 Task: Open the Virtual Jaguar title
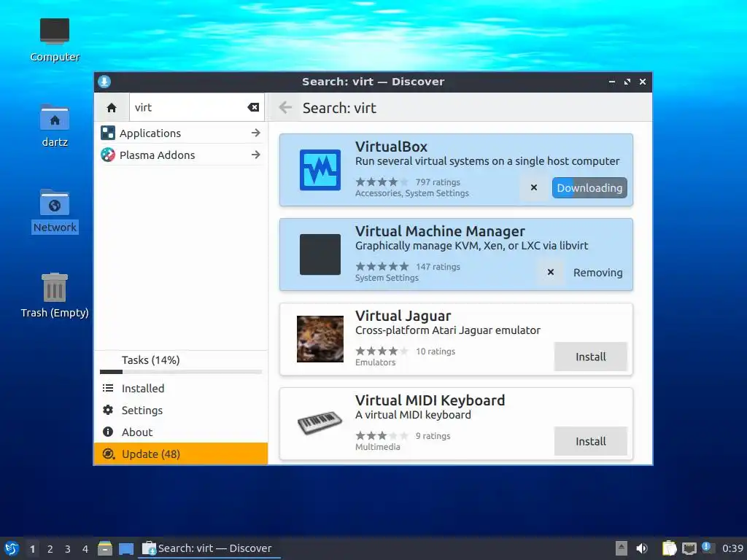point(403,316)
